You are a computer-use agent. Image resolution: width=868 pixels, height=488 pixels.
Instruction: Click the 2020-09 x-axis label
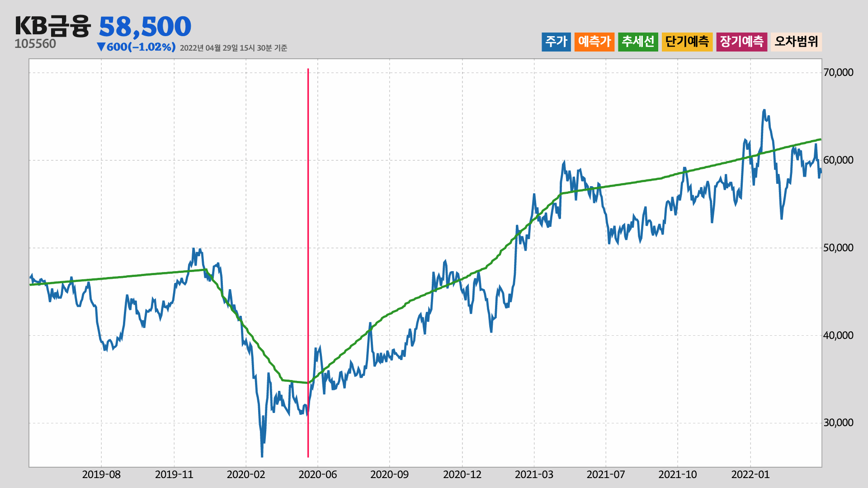point(390,474)
